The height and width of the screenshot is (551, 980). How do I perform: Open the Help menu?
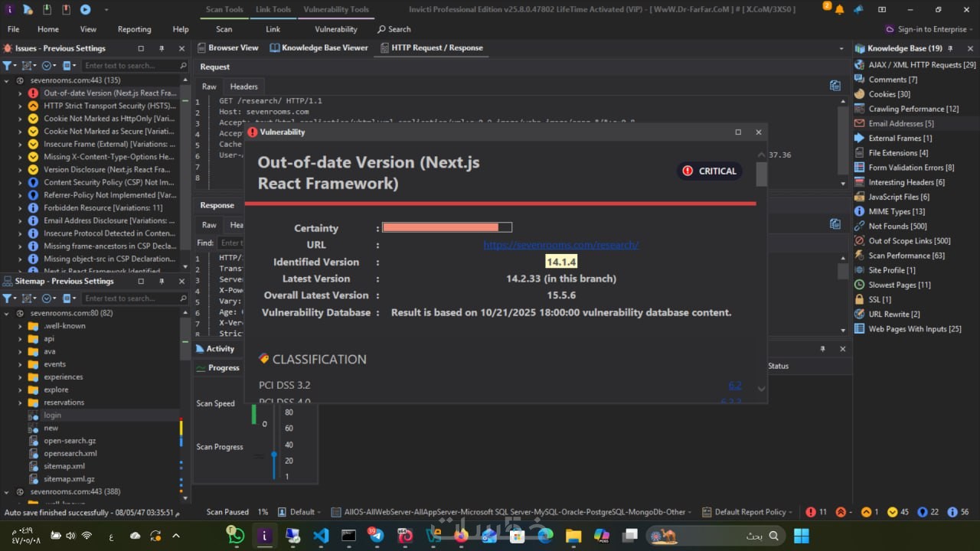point(181,29)
